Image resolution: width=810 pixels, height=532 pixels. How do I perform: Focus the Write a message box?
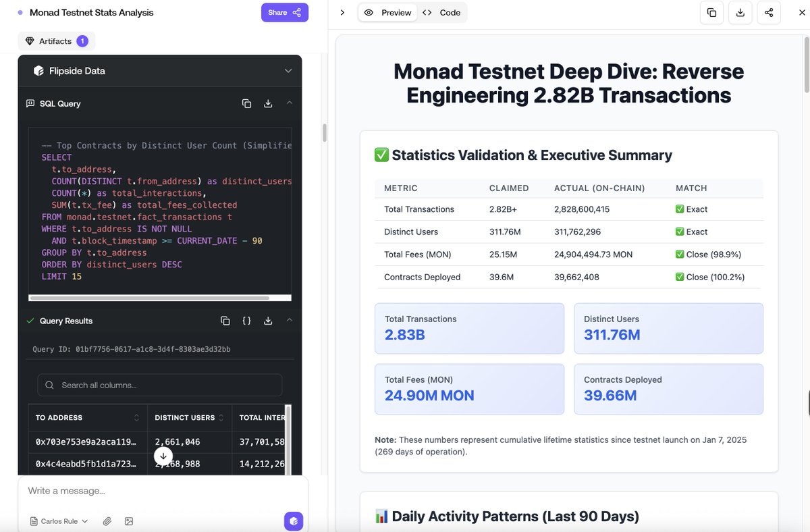[x=163, y=491]
